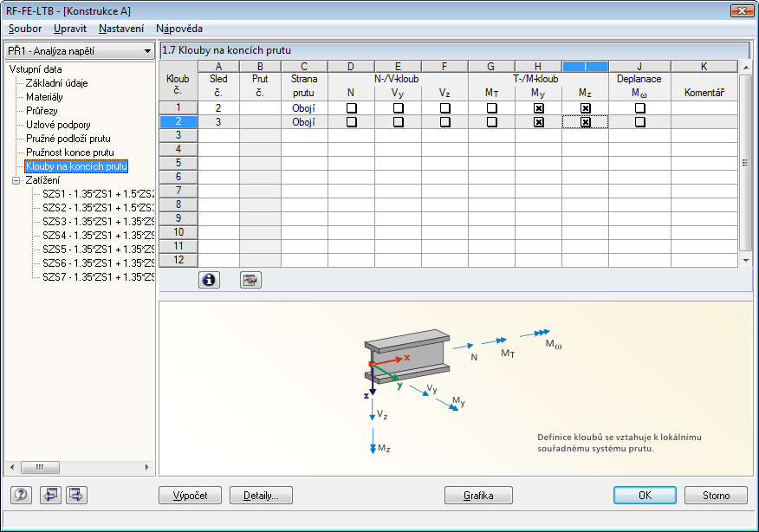Click right arrow of tree horizontal scrollbar

146,467
